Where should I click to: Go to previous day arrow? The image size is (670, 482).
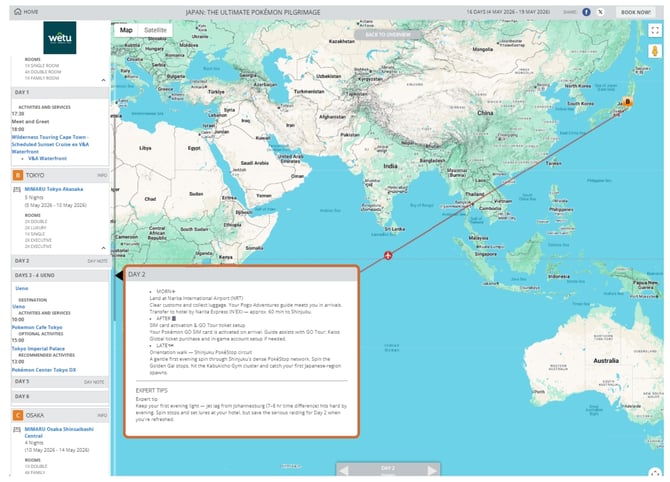(343, 470)
